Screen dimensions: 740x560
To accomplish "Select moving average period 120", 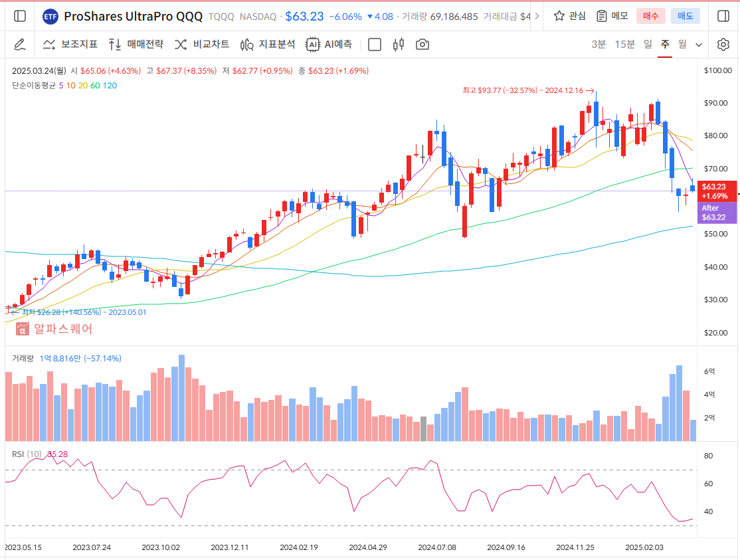I will click(x=110, y=86).
